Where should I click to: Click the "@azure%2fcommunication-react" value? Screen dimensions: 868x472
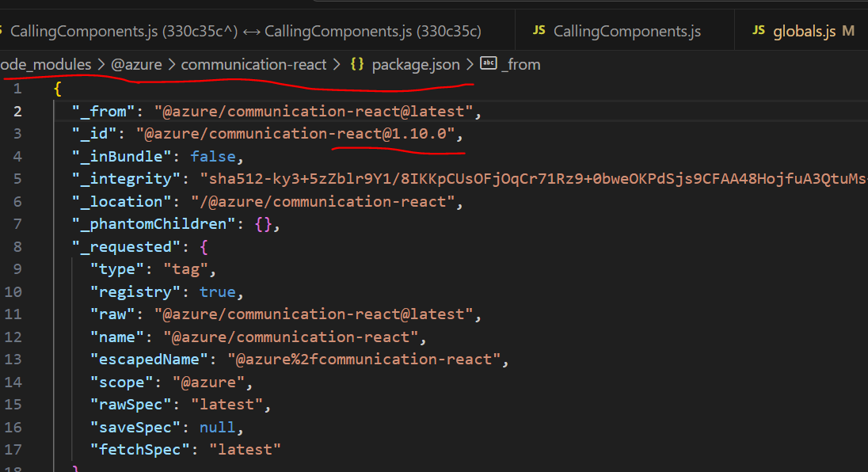tap(364, 360)
